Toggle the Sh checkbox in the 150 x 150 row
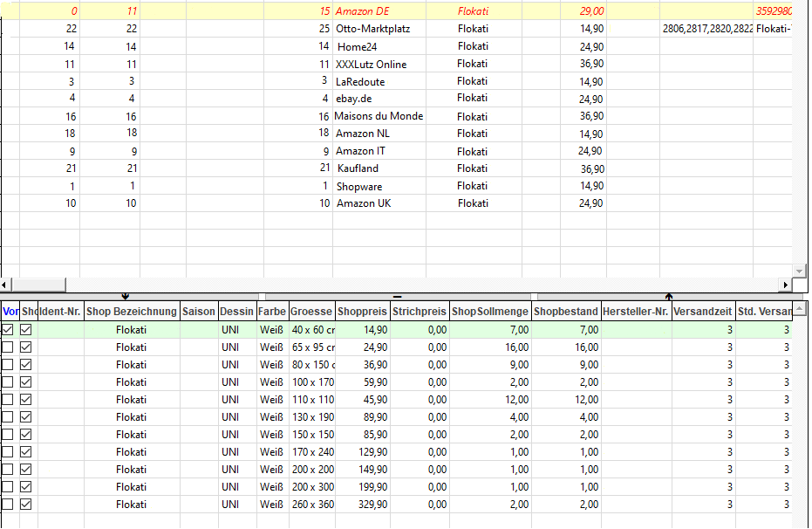 coord(26,434)
